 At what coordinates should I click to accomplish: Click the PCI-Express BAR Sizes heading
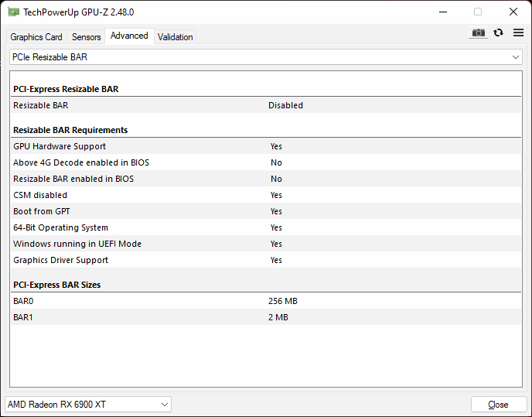pyautogui.click(x=57, y=285)
